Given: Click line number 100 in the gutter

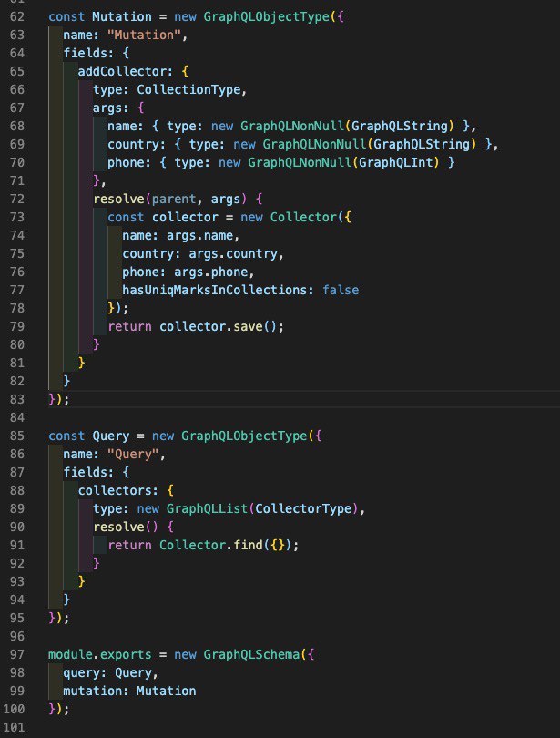Looking at the screenshot, I should click(x=14, y=709).
